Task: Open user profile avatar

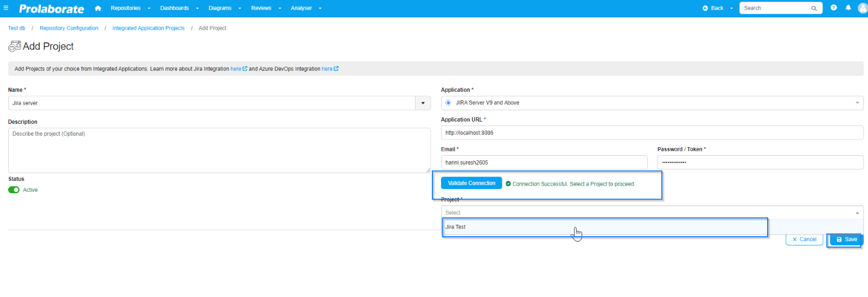Action: pyautogui.click(x=863, y=8)
